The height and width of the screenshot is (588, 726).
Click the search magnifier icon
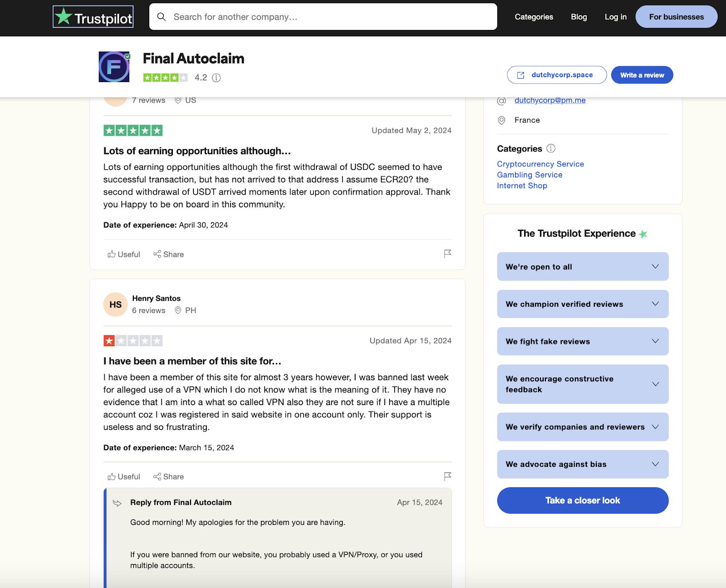161,17
